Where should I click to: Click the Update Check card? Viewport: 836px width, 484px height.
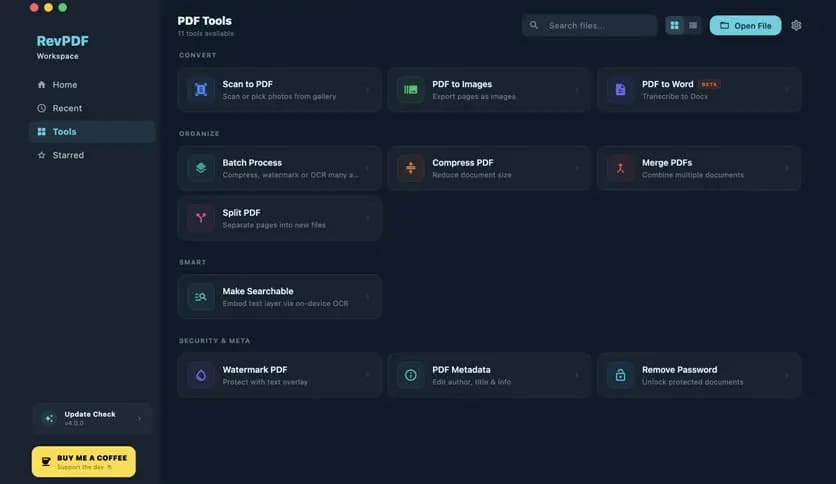click(x=92, y=418)
